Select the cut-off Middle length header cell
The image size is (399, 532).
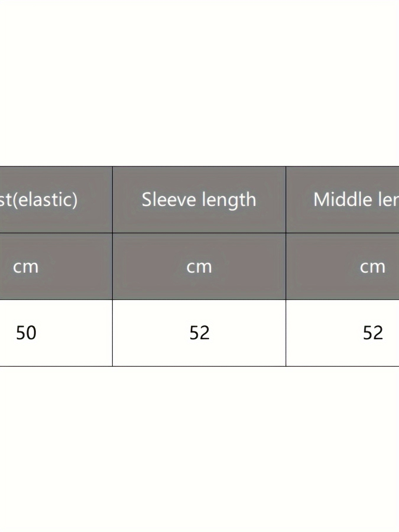click(x=343, y=199)
